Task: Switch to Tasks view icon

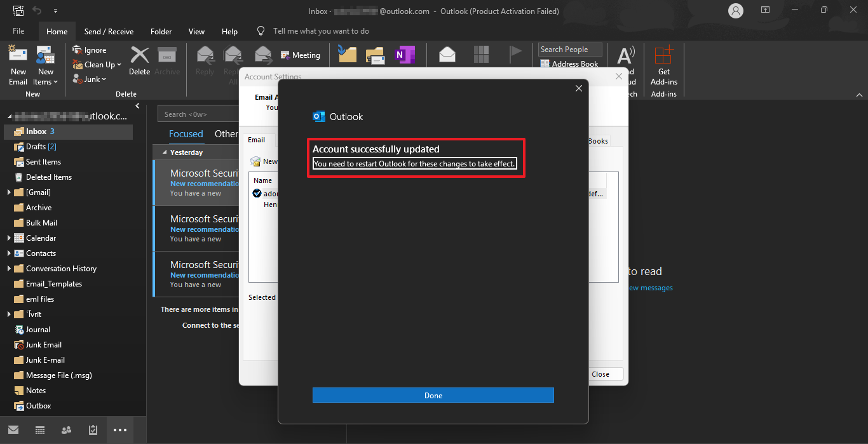Action: click(93, 430)
